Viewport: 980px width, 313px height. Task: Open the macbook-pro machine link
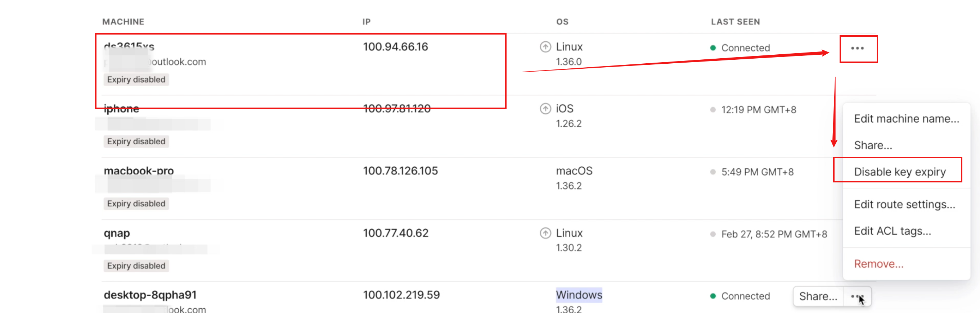pyautogui.click(x=139, y=171)
